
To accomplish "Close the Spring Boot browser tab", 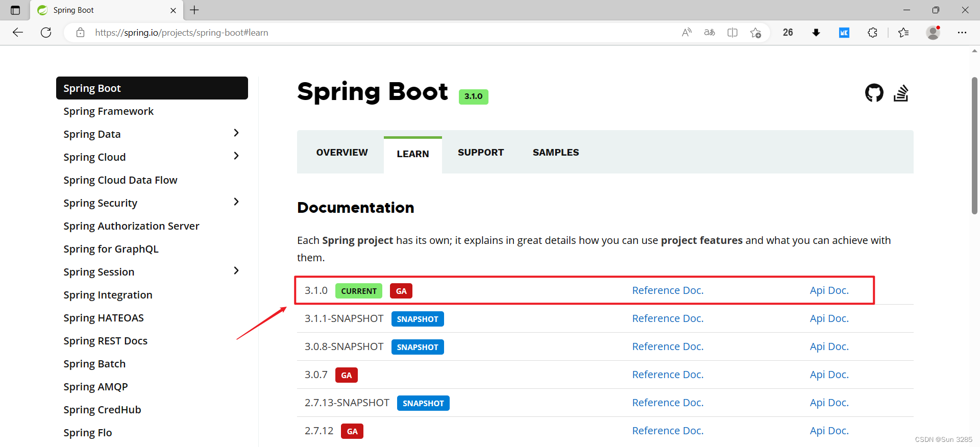I will click(173, 10).
